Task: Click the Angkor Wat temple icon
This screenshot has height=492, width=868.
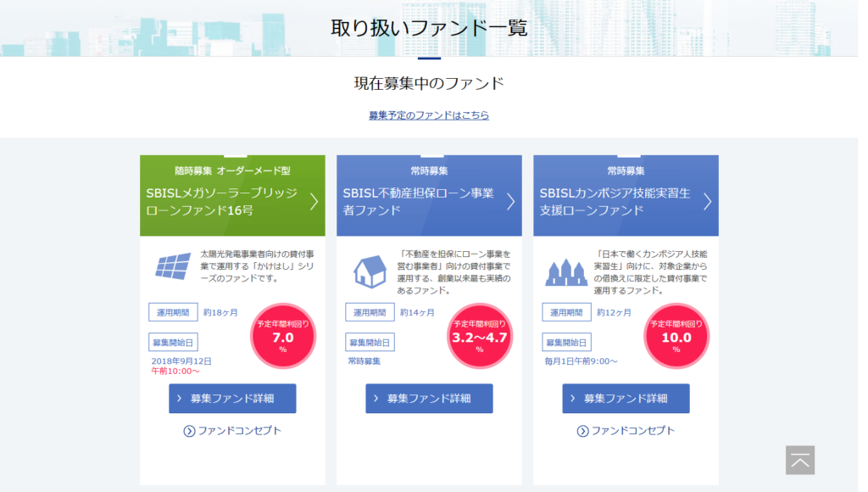Action: tap(565, 272)
